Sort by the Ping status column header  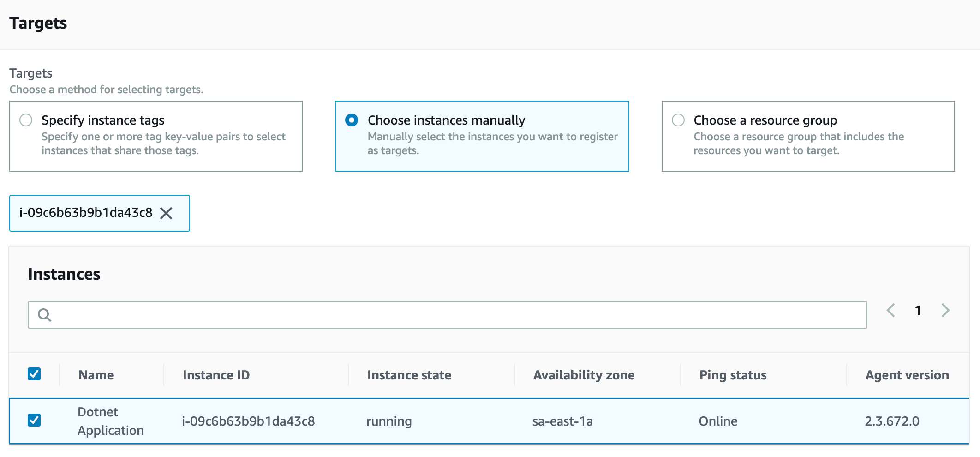[733, 375]
